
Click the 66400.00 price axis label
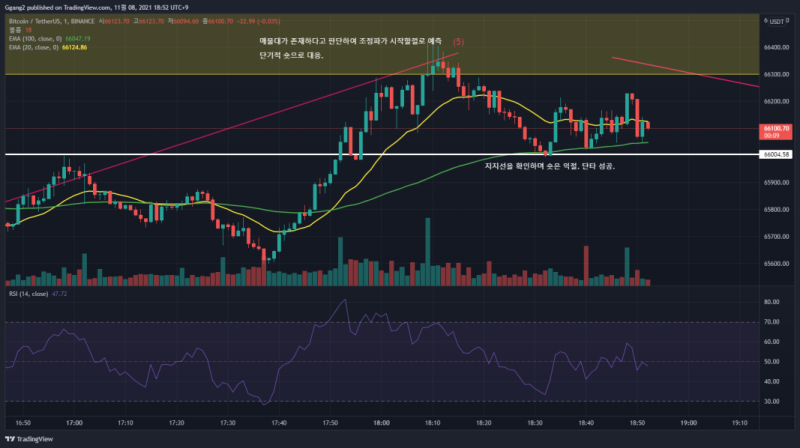(776, 47)
